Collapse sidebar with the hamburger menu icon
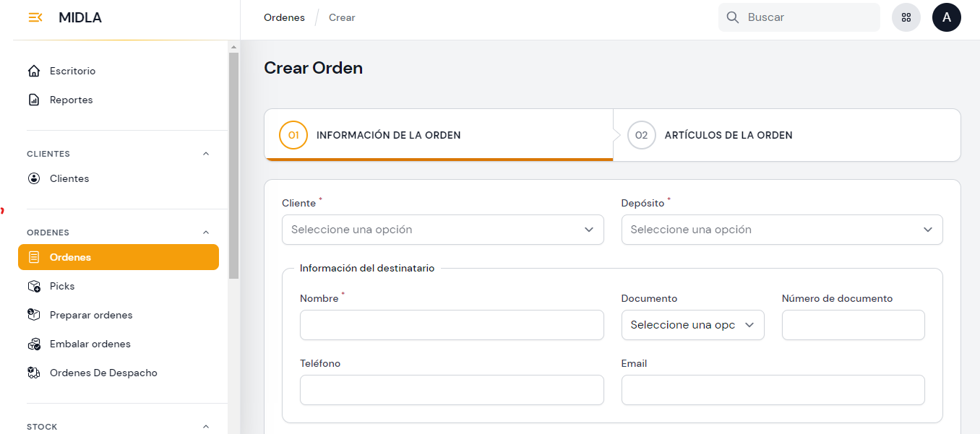The image size is (980, 434). (35, 18)
